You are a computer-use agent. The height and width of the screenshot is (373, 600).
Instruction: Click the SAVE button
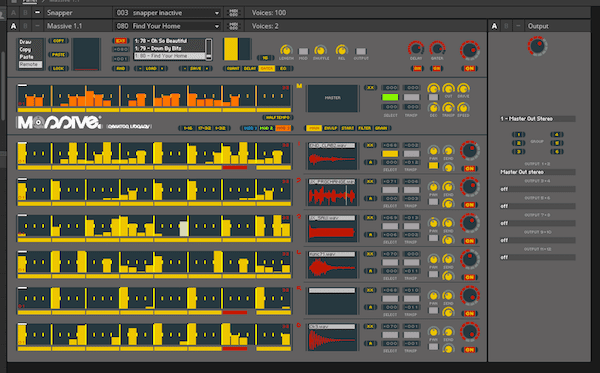[x=196, y=68]
